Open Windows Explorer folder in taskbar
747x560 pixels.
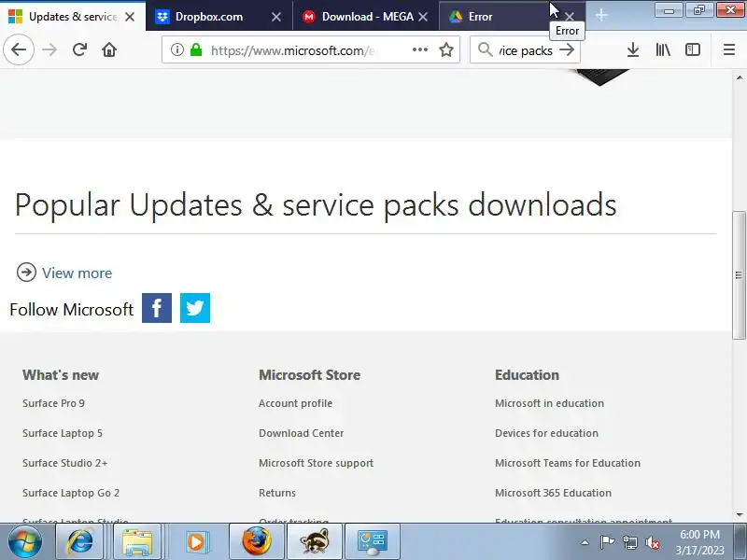[x=137, y=542]
